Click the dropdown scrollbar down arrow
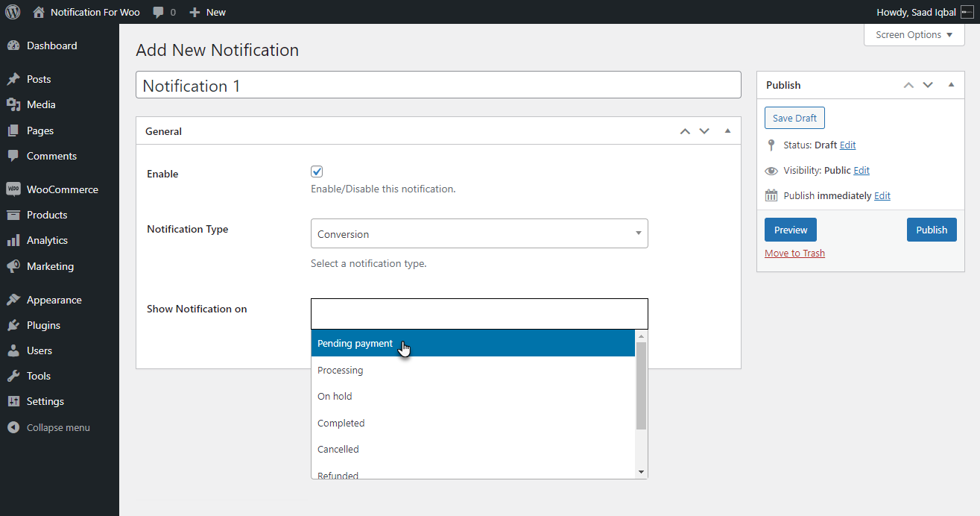This screenshot has width=980, height=516. pos(642,472)
